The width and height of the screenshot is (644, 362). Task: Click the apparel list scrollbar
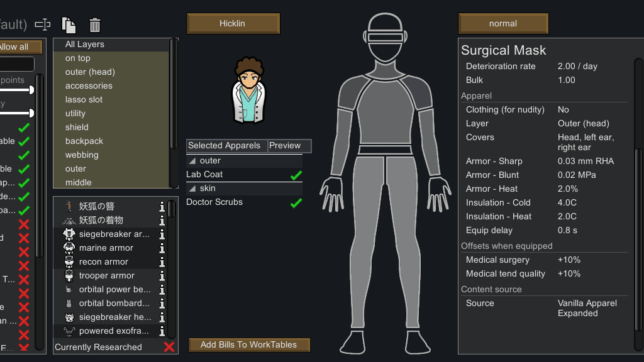pos(171,209)
